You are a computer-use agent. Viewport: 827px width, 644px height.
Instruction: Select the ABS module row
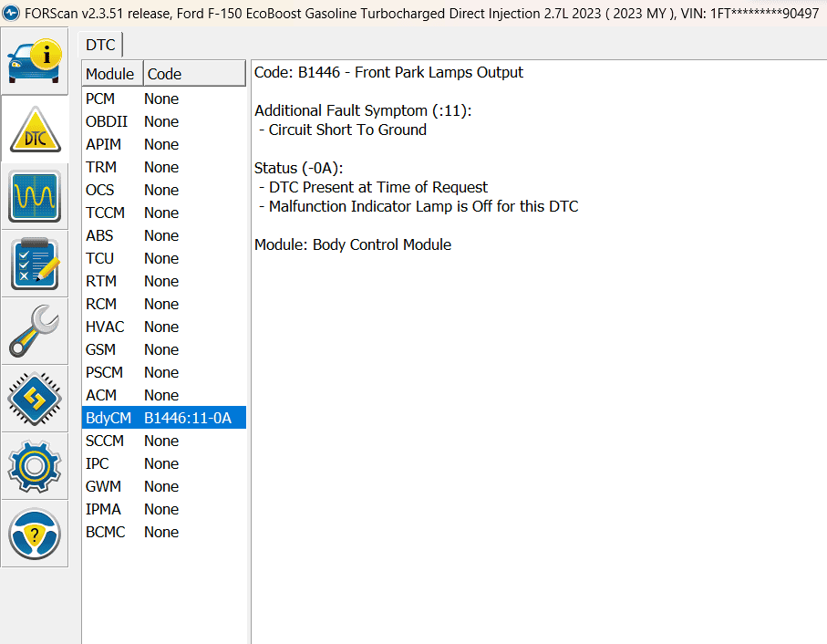[x=137, y=235]
